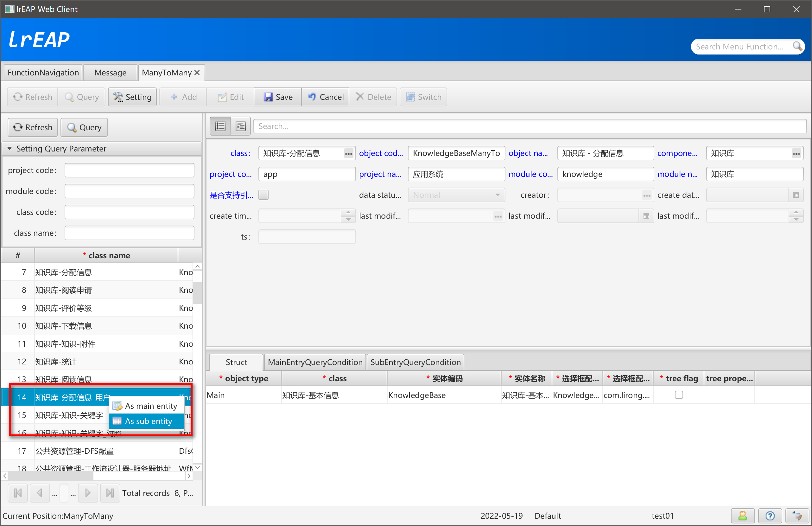Open the FunctionNavigation tab
Image resolution: width=812 pixels, height=526 pixels.
coord(43,73)
